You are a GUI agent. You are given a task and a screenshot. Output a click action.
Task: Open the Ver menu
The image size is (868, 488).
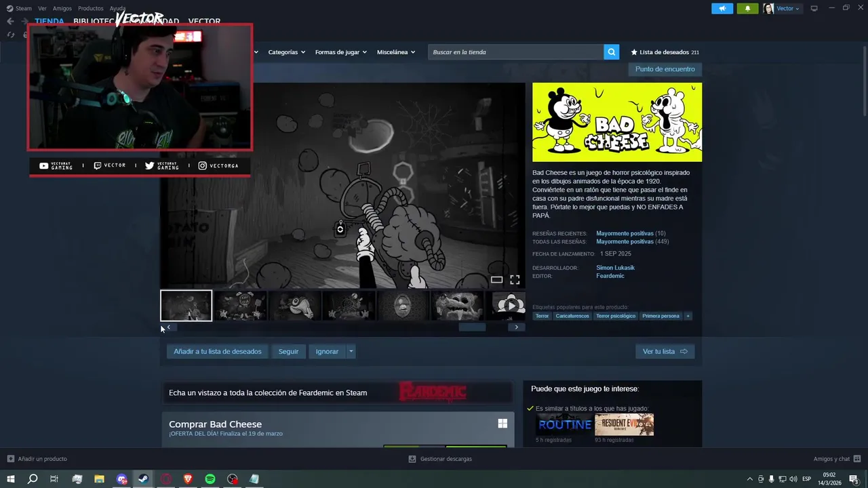click(x=42, y=8)
